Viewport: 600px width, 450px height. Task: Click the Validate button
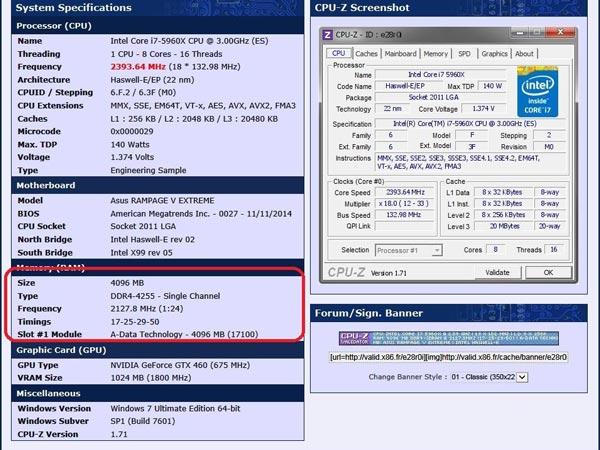click(497, 272)
